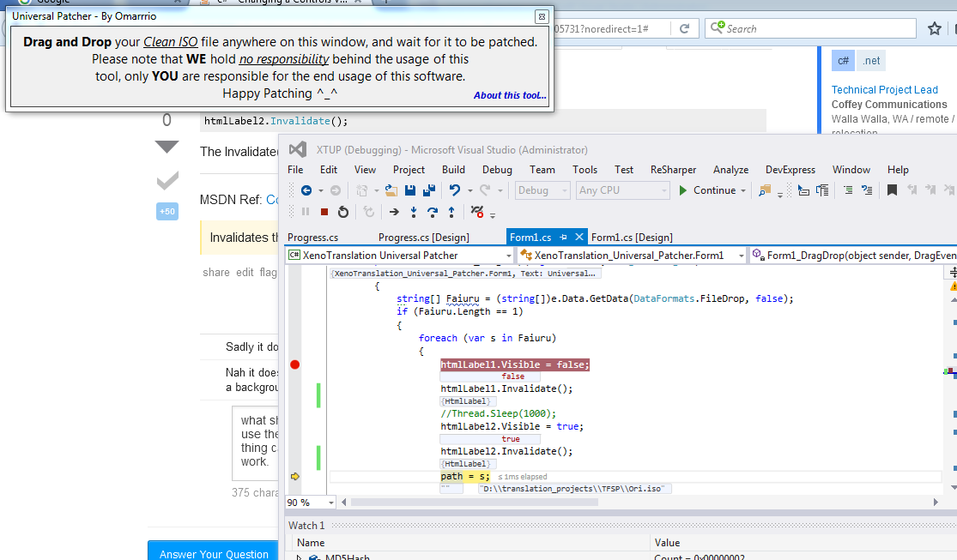Expand the MD5Hash entry in Watch 1
The height and width of the screenshot is (560, 957).
(299, 556)
